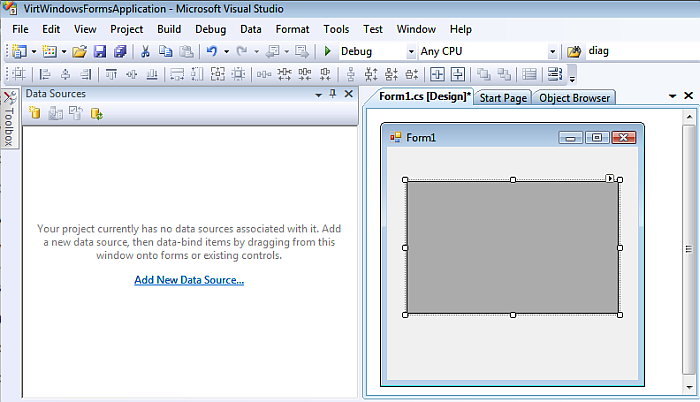Open the Debug configuration dropdown
Screen dimensions: 700x402
(x=410, y=51)
